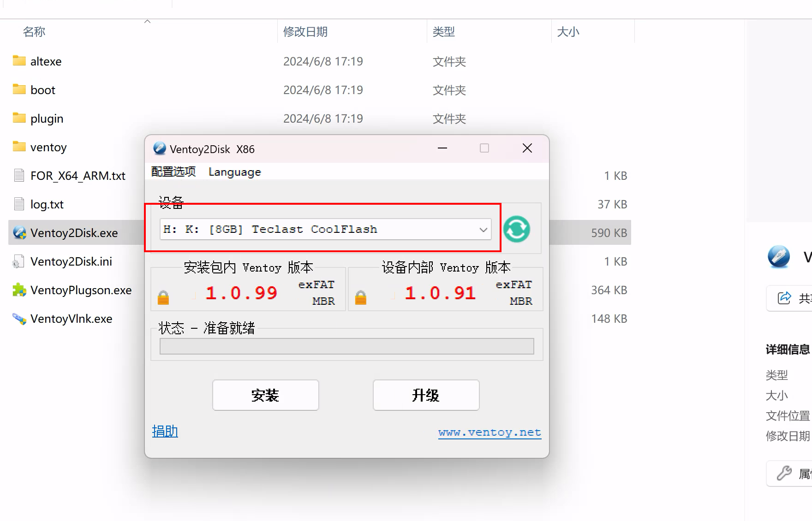Viewport: 812px width, 521px height.
Task: Click the FOR_X64_ARM.txt file icon
Action: tap(19, 175)
